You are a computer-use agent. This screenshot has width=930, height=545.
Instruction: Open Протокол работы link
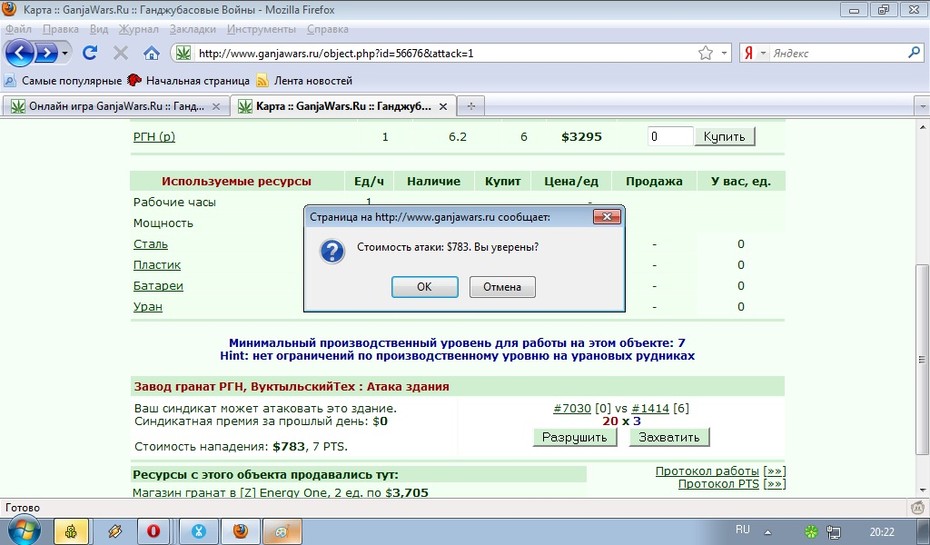tap(707, 471)
